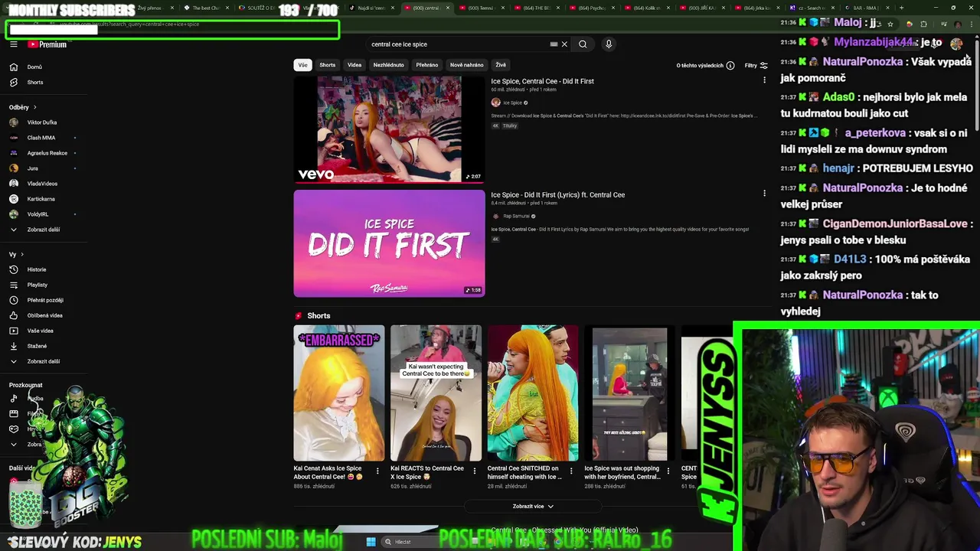Viewport: 980px width, 551px height.
Task: Open Stažené downloads page
Action: pyautogui.click(x=37, y=346)
